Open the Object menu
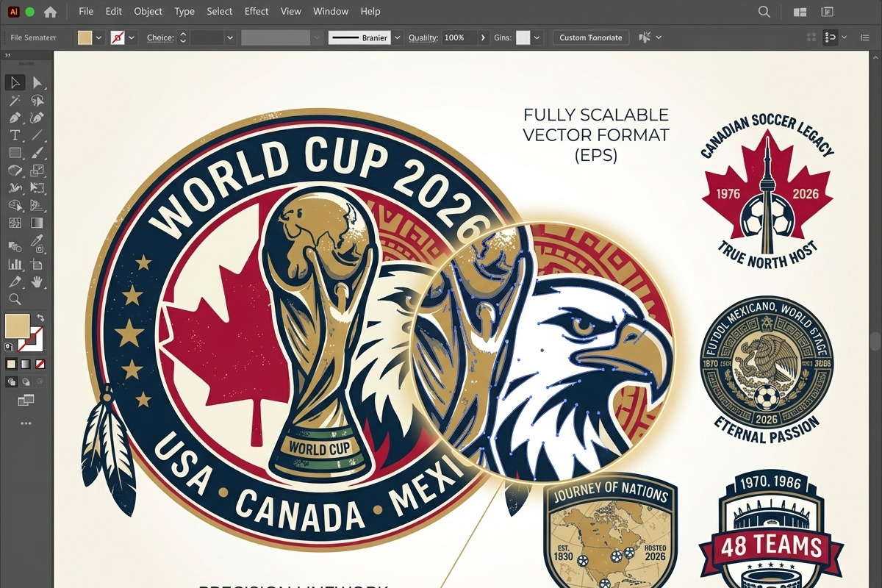The width and height of the screenshot is (882, 588). (x=148, y=11)
